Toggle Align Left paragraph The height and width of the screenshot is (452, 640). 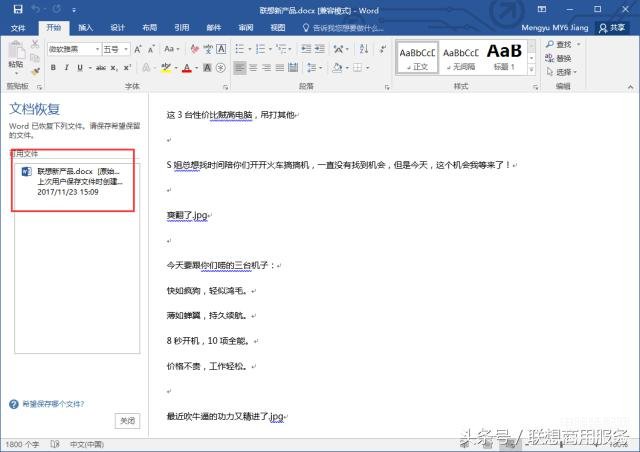[240, 68]
